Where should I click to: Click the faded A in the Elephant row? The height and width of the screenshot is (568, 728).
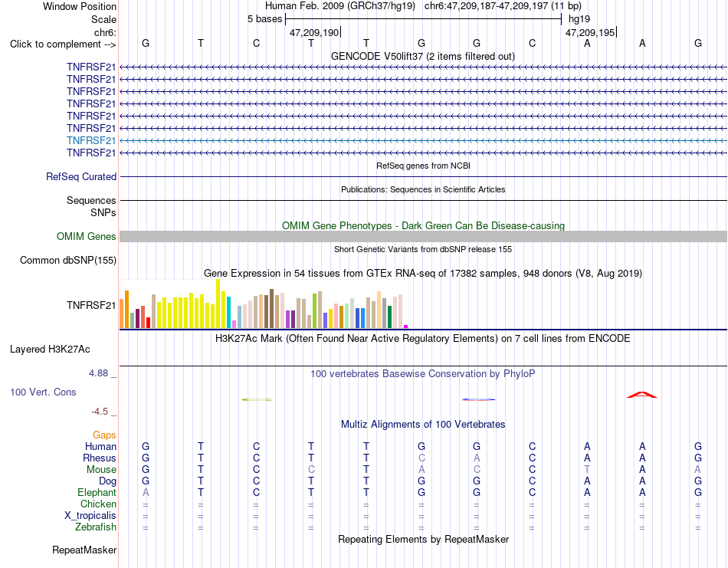click(x=146, y=492)
